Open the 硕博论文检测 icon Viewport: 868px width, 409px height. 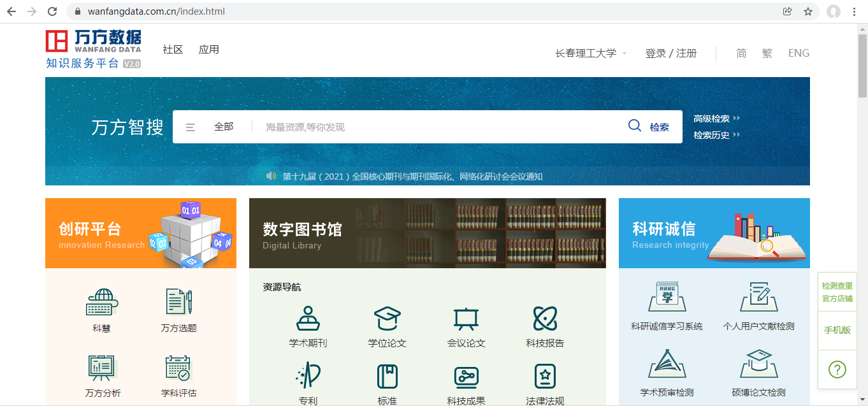[x=758, y=364]
